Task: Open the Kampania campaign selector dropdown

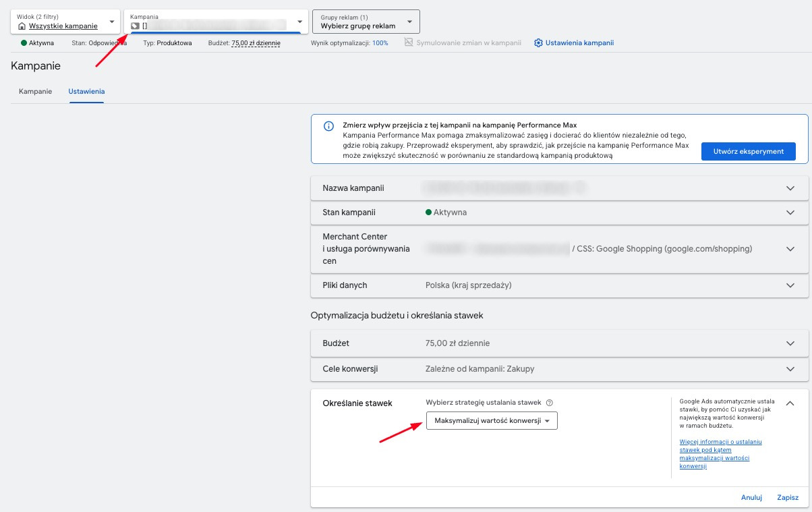Action: [x=216, y=22]
